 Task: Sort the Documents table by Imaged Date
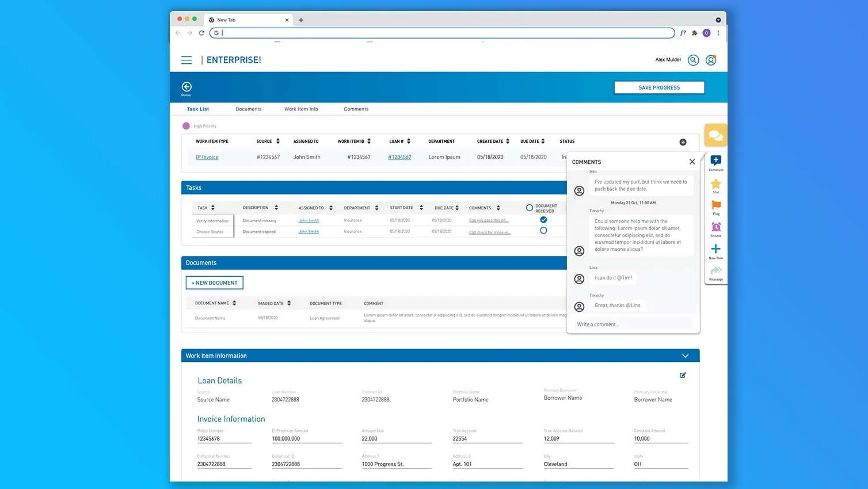tap(289, 303)
